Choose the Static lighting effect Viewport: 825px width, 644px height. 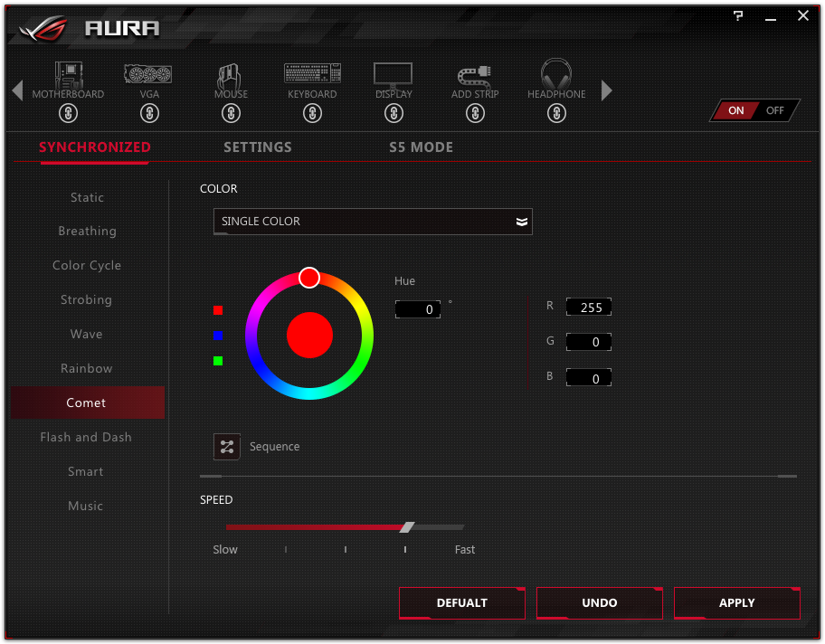click(x=88, y=197)
